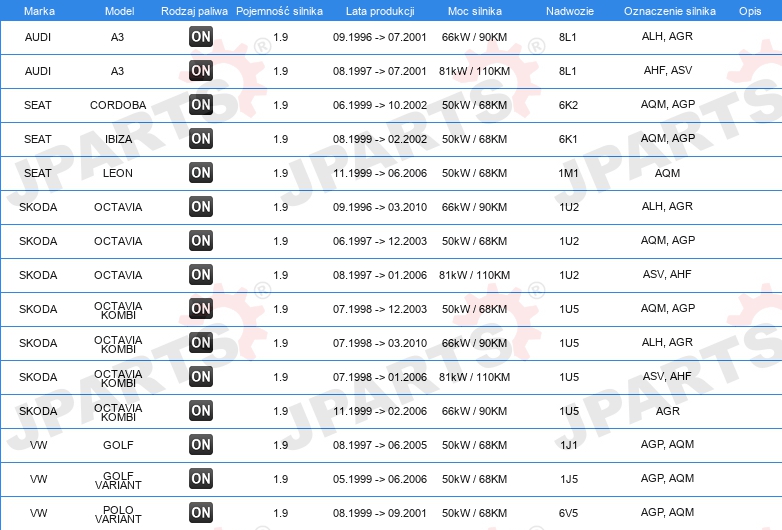This screenshot has height=530, width=782.
Task: Click ON icon in Octavia Kombi 07.1998 -> 12.2003 row
Action: 201,308
